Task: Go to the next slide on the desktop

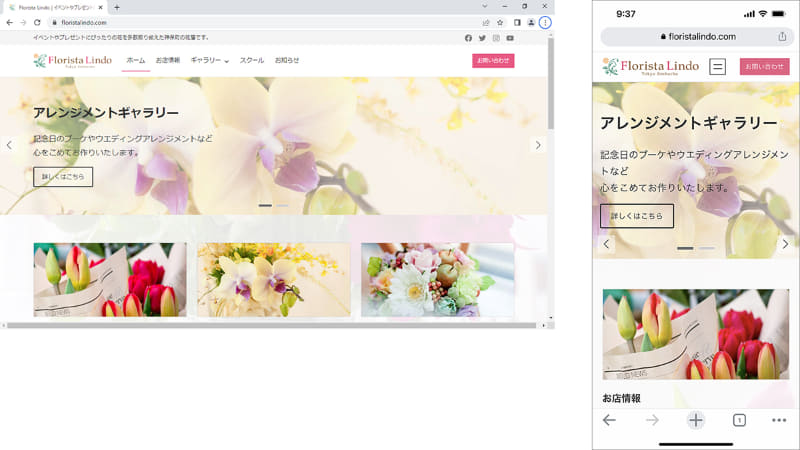Action: coord(538,145)
